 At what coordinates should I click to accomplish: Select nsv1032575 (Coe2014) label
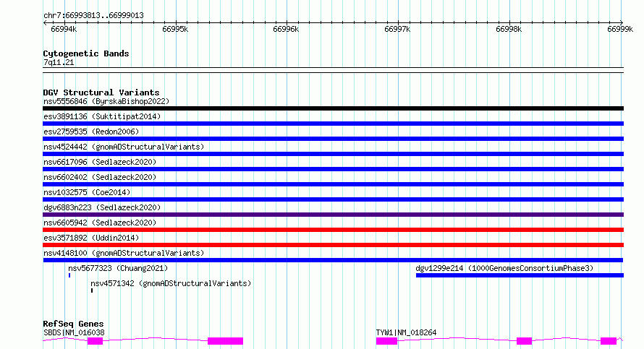(x=87, y=192)
